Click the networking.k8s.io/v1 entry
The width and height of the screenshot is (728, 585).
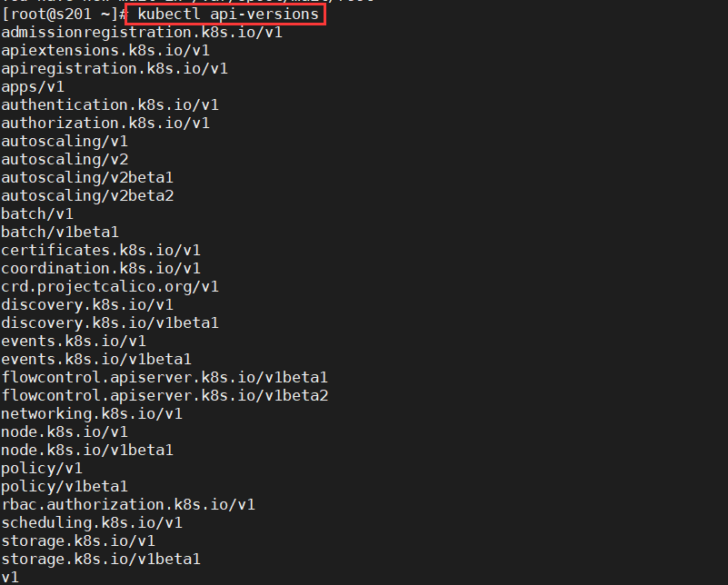[92, 414]
